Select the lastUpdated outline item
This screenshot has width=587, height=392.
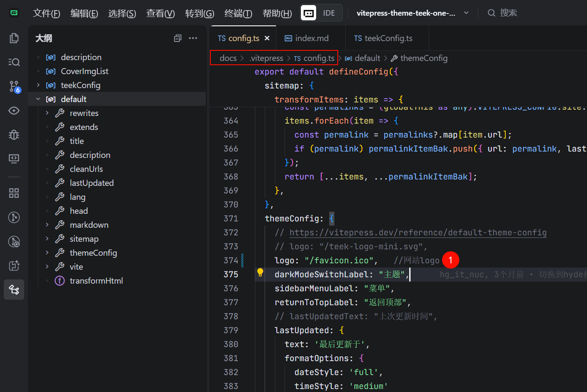click(x=92, y=183)
